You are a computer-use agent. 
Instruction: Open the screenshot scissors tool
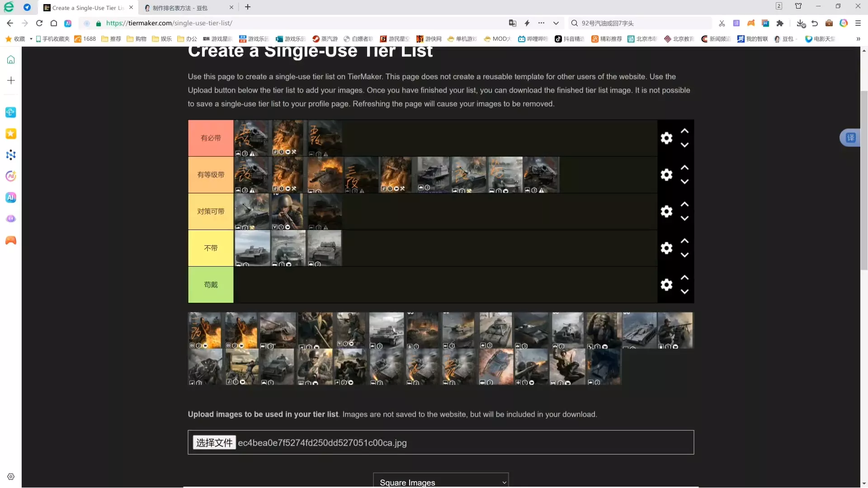click(x=722, y=23)
